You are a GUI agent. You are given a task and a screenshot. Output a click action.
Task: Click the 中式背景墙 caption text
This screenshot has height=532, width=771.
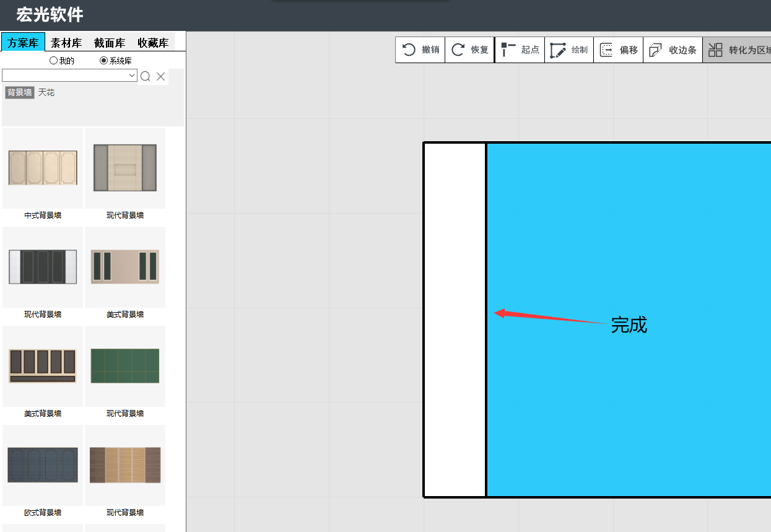click(x=43, y=216)
